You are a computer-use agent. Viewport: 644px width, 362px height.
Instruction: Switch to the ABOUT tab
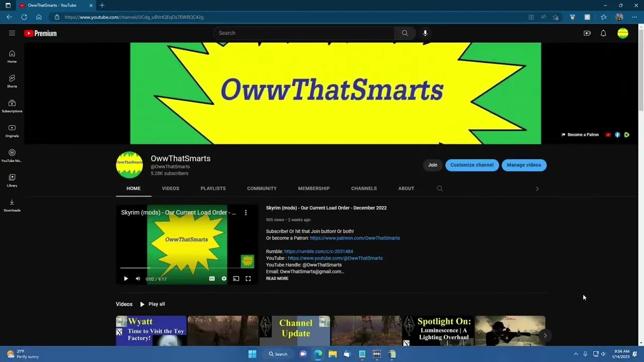407,189
